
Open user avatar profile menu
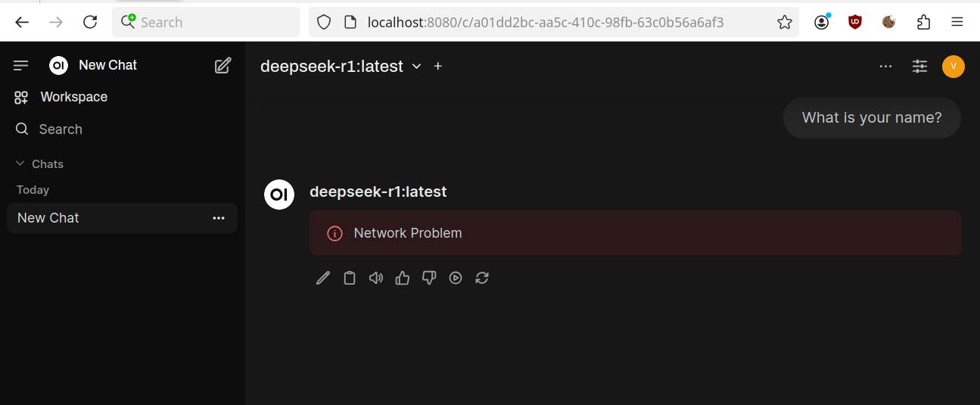[x=954, y=67]
